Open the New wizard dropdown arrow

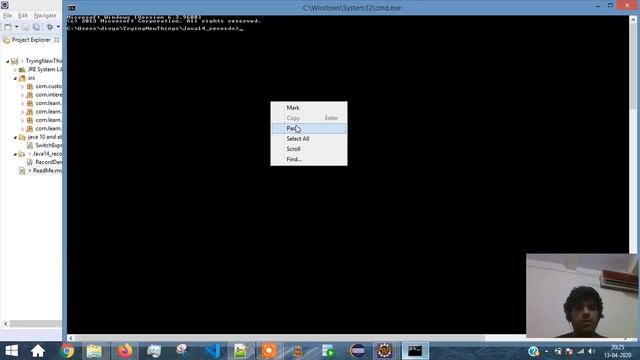point(16,27)
